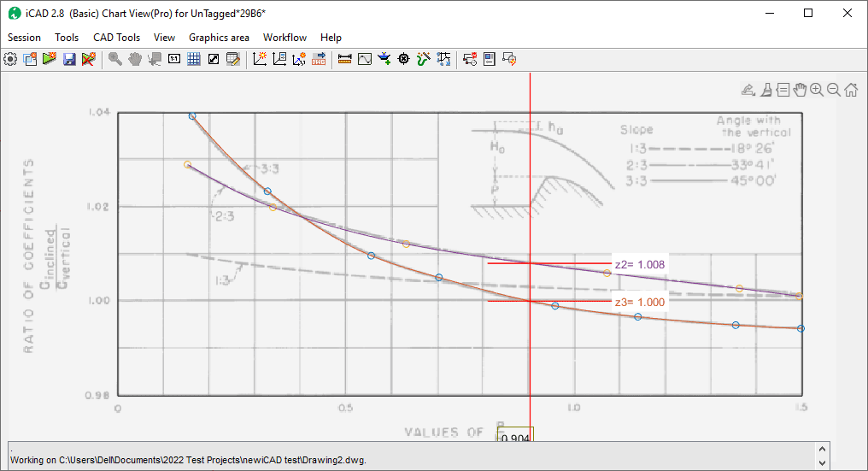Viewport: 868px width, 471px height.
Task: Click the status log scroll down arrow
Action: click(823, 462)
